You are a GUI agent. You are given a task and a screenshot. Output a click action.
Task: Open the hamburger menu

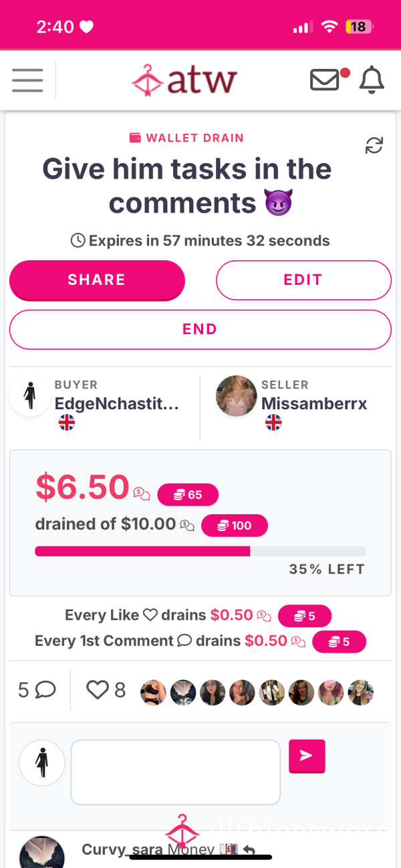pos(27,80)
